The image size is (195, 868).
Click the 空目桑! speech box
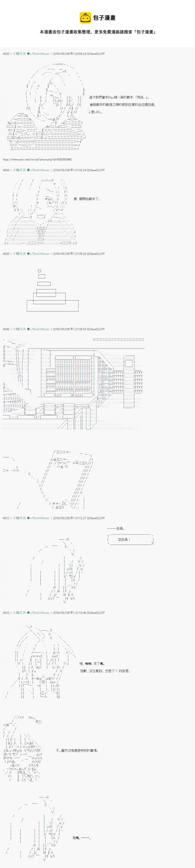point(130,539)
